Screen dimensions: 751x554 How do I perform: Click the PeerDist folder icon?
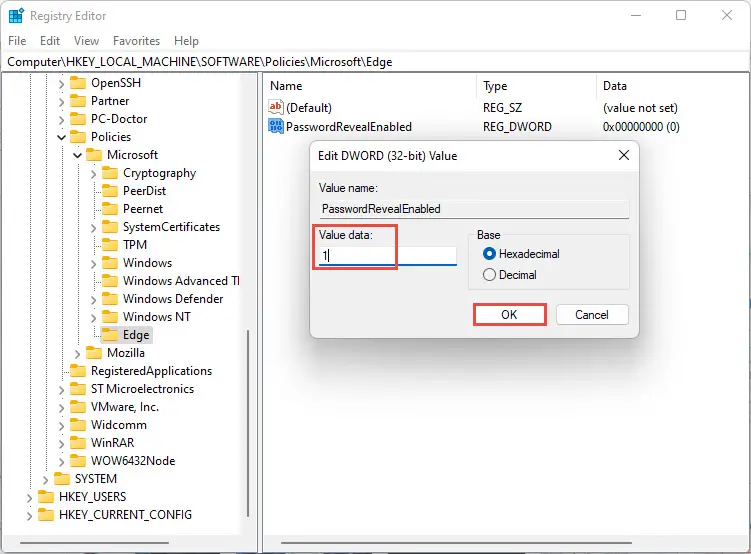[110, 191]
